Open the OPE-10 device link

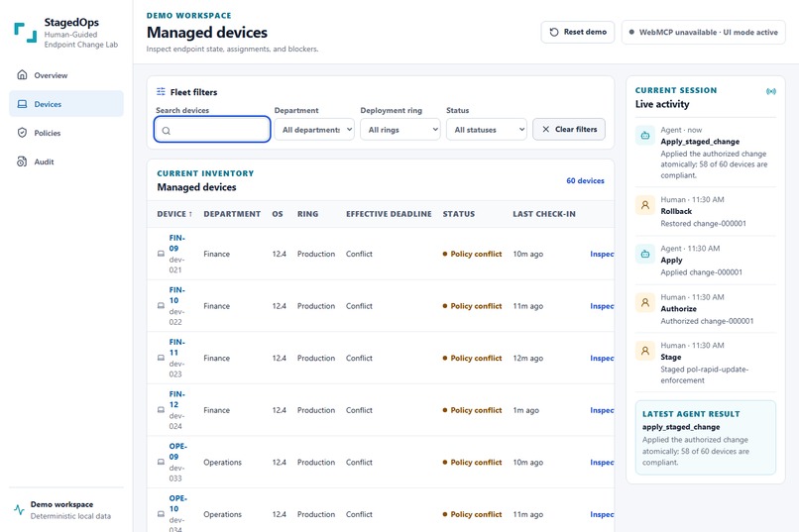[177, 503]
